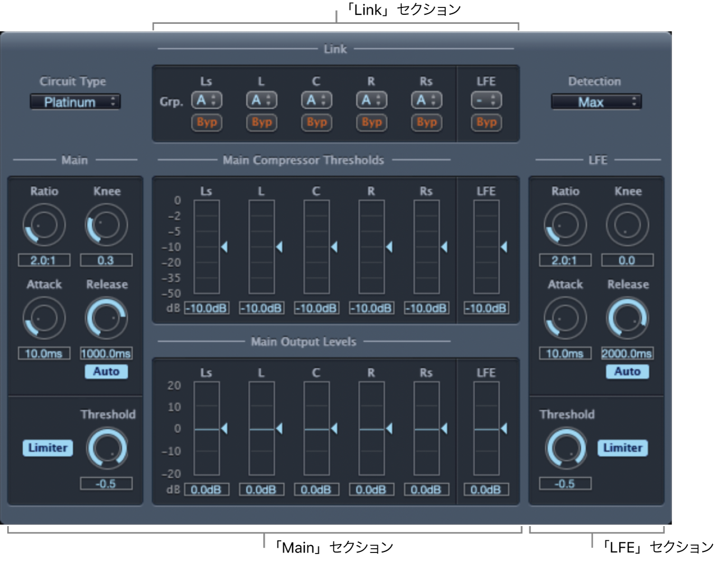Bypass the C channel compressor
728x562 pixels.
[x=316, y=123]
